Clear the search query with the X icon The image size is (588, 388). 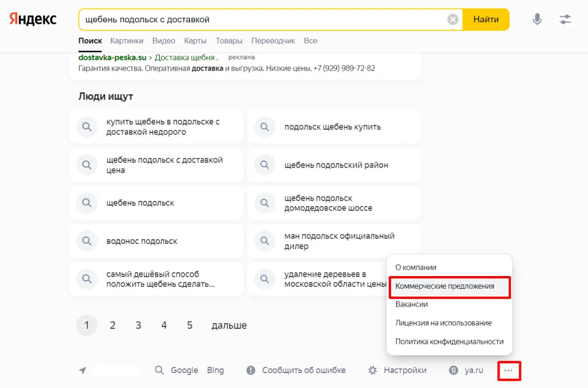[452, 19]
